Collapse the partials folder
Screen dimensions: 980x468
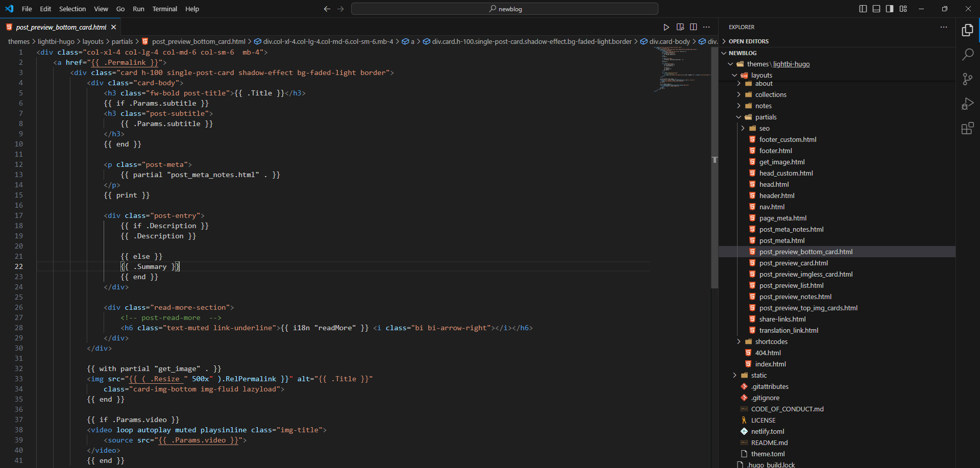(x=766, y=117)
